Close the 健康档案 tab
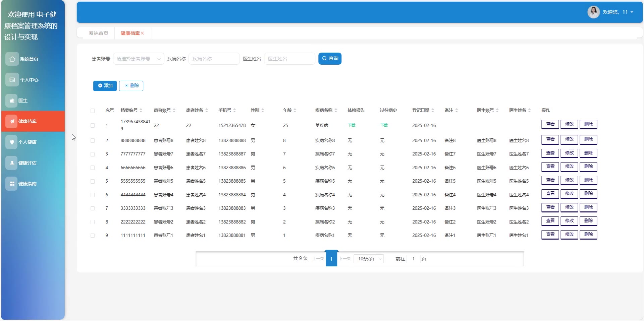The width and height of the screenshot is (644, 321). pyautogui.click(x=143, y=33)
